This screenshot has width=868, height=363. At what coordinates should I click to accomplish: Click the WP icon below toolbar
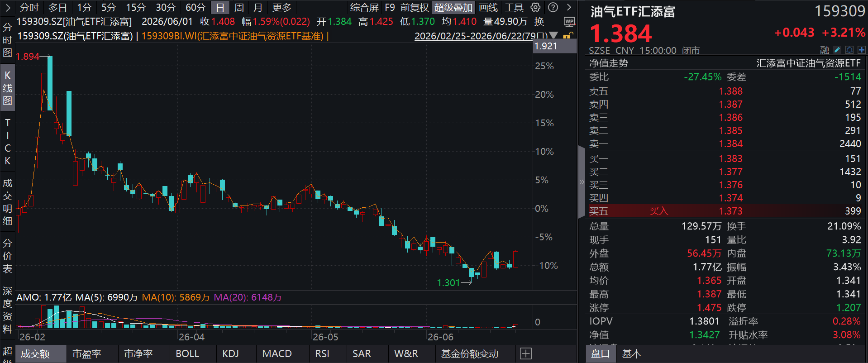[569, 21]
